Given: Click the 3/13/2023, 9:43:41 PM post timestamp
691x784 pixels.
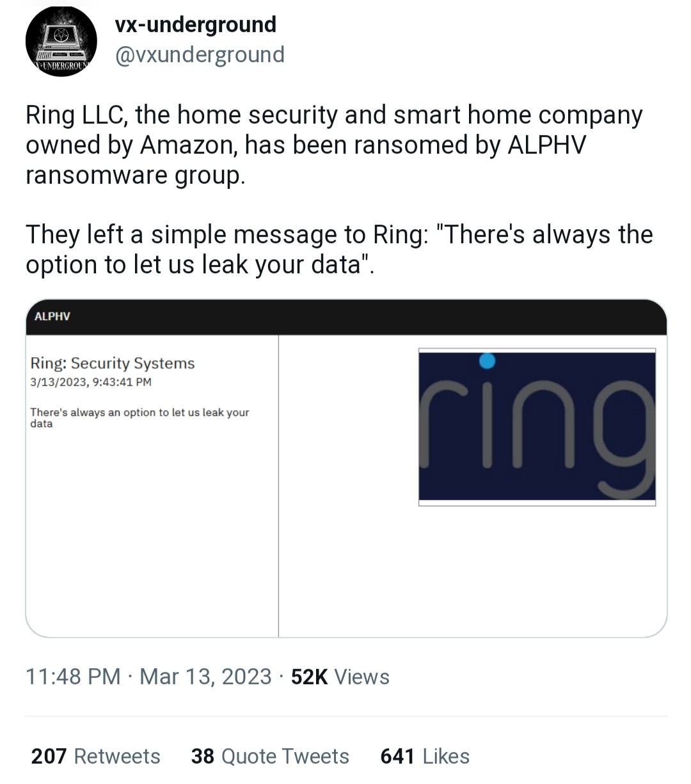Looking at the screenshot, I should [91, 382].
